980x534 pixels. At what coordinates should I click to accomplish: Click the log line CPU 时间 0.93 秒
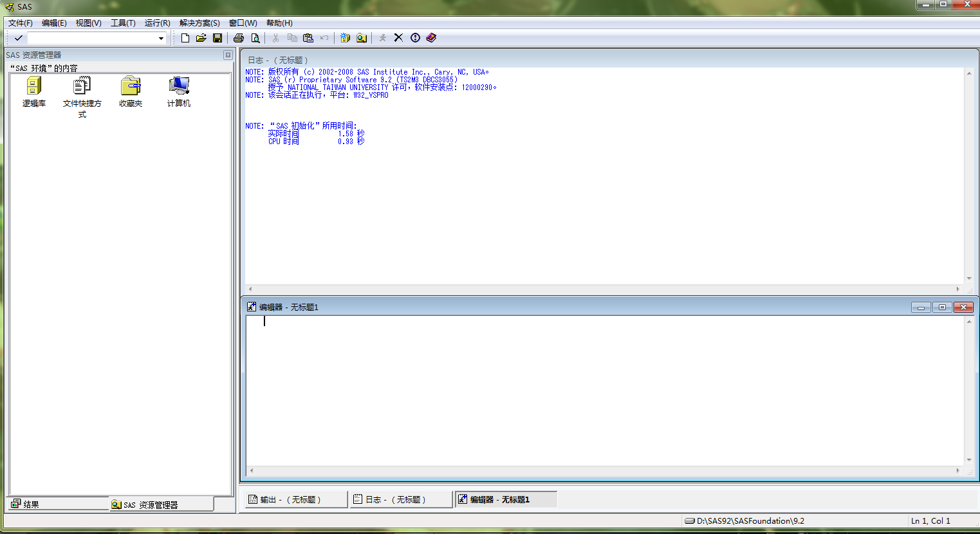316,142
